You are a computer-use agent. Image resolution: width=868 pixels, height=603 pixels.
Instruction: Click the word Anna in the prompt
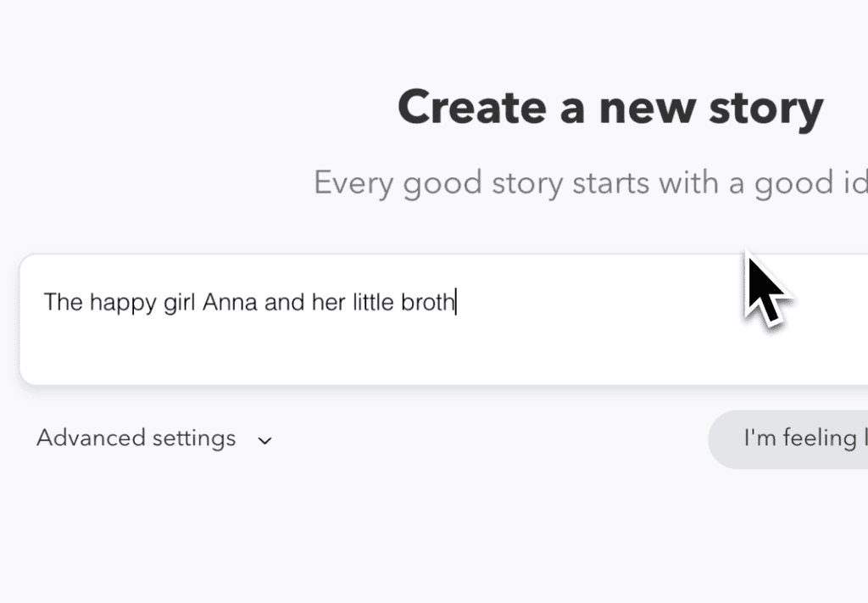click(x=229, y=302)
